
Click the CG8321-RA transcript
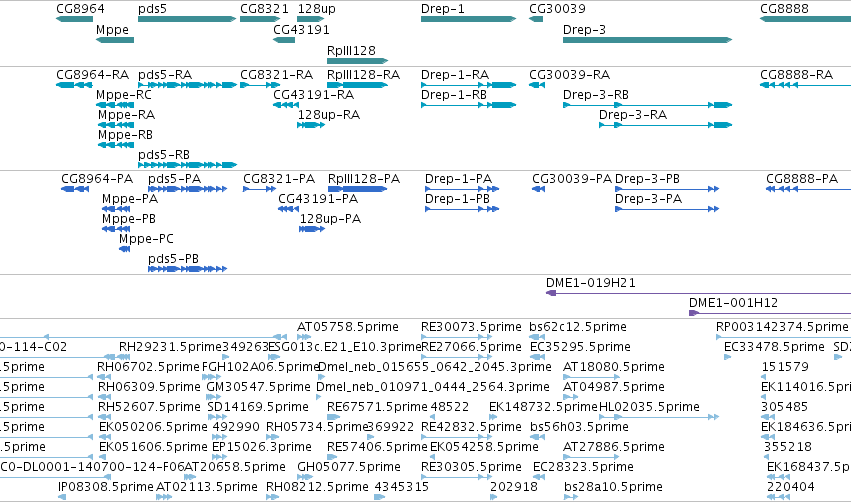coord(260,85)
